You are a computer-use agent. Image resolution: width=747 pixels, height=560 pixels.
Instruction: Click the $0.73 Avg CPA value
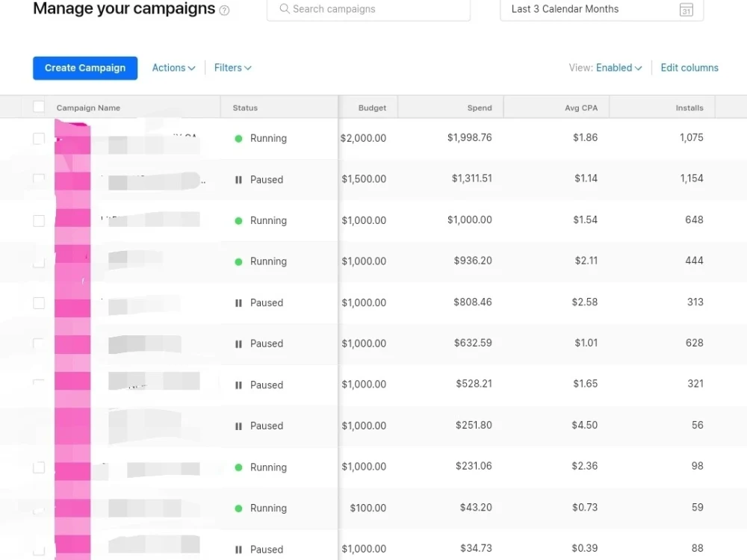(585, 507)
